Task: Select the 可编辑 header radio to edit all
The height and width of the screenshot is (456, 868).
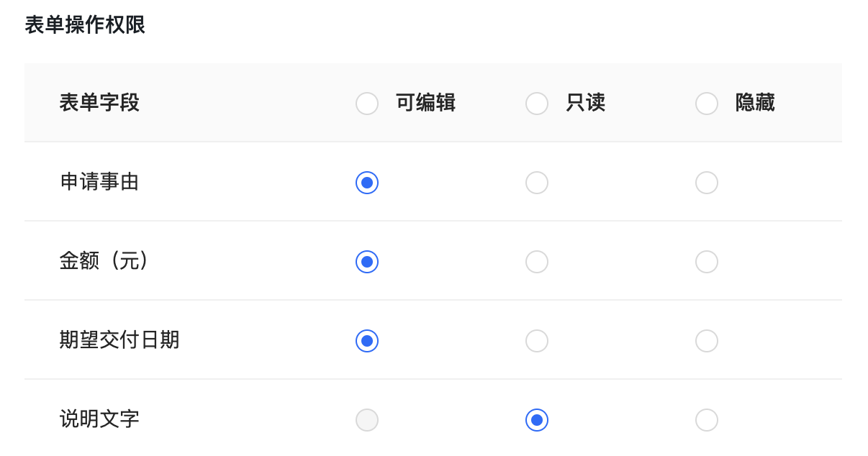Action: (x=367, y=103)
